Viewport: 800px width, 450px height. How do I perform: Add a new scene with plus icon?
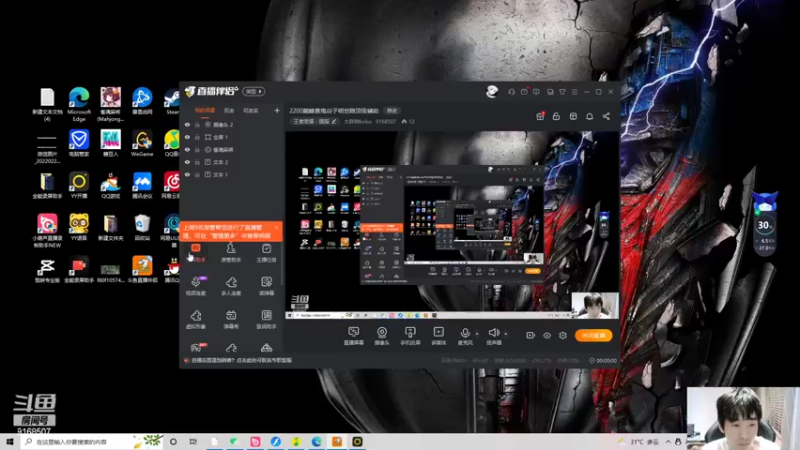pyautogui.click(x=277, y=110)
